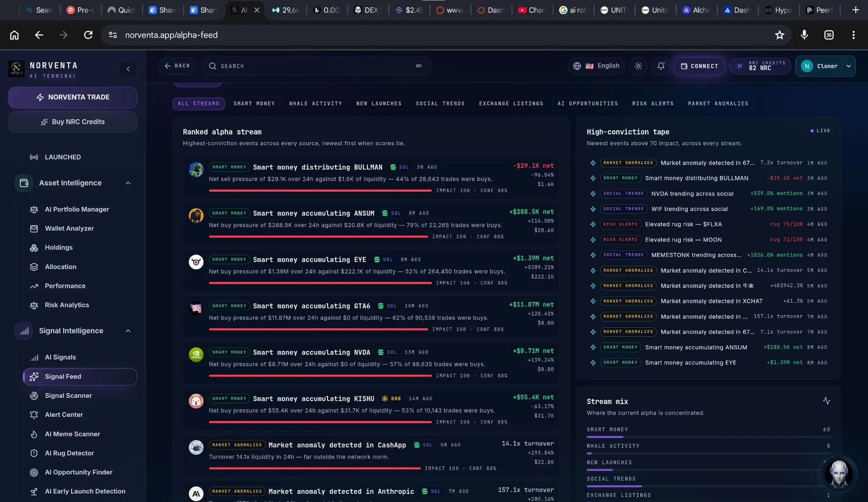Bookmark page with browser star icon
Viewport: 868px width, 502px height.
(x=779, y=35)
